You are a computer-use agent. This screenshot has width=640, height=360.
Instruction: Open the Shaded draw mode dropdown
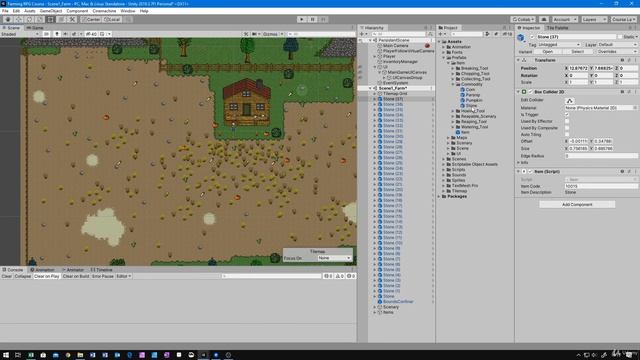(20, 34)
